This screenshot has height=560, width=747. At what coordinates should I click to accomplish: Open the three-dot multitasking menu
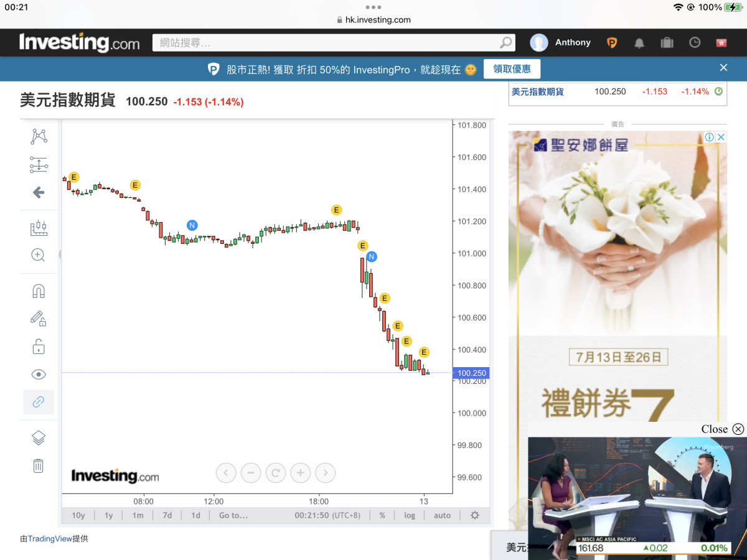tap(374, 7)
